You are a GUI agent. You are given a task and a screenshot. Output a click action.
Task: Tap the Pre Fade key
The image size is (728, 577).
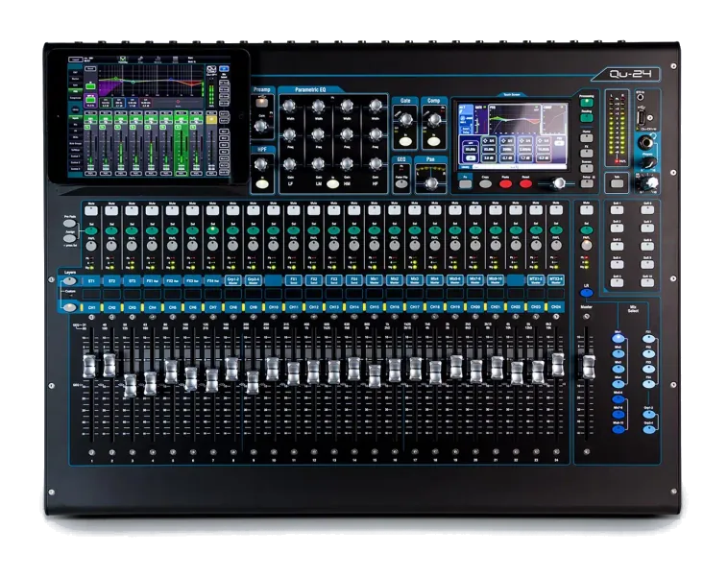coord(70,224)
